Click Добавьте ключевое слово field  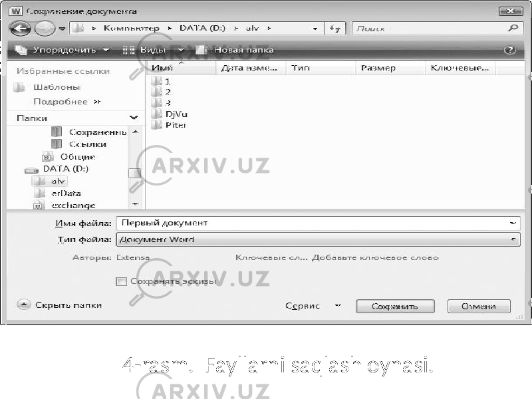[375, 257]
